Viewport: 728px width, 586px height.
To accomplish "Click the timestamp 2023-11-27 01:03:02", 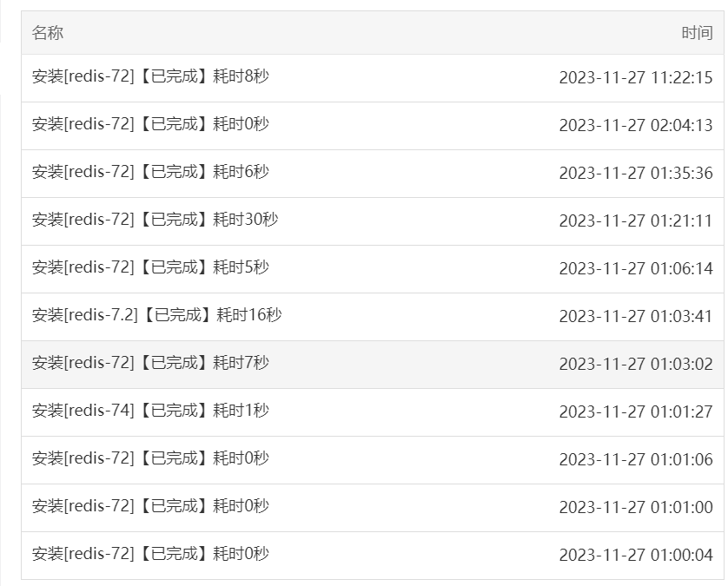I will pos(636,365).
